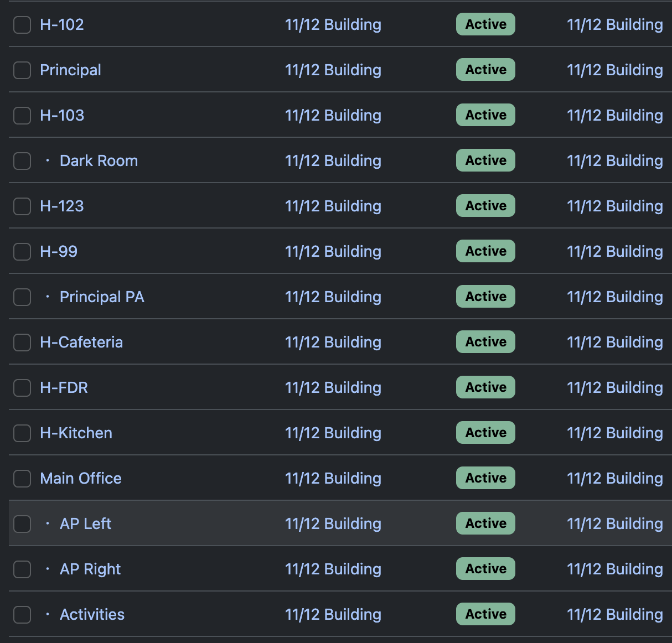Open the Activities device entry
The width and height of the screenshot is (672, 643).
92,614
